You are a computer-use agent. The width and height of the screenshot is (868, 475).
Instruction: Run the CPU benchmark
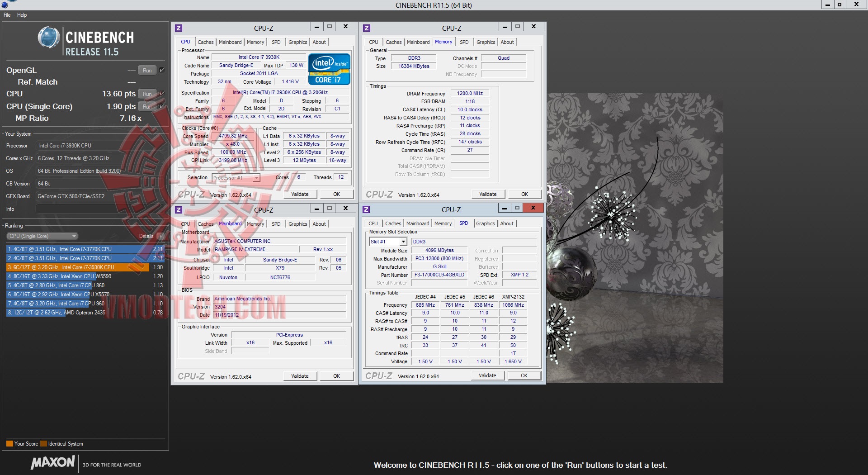(147, 94)
